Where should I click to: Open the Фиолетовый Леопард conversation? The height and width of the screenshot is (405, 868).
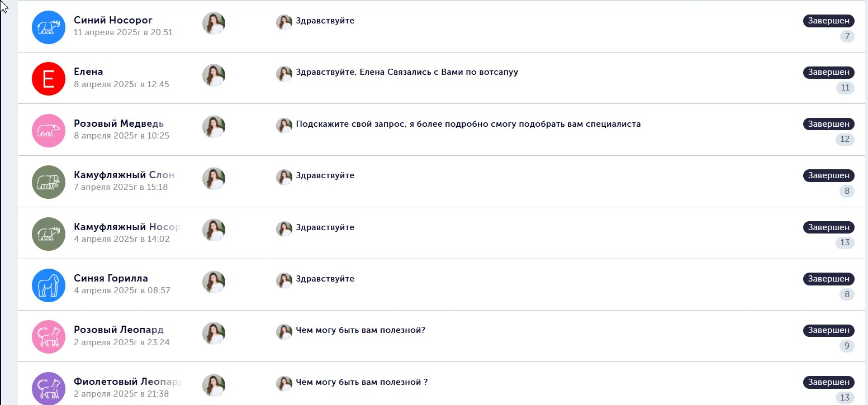coord(127,382)
